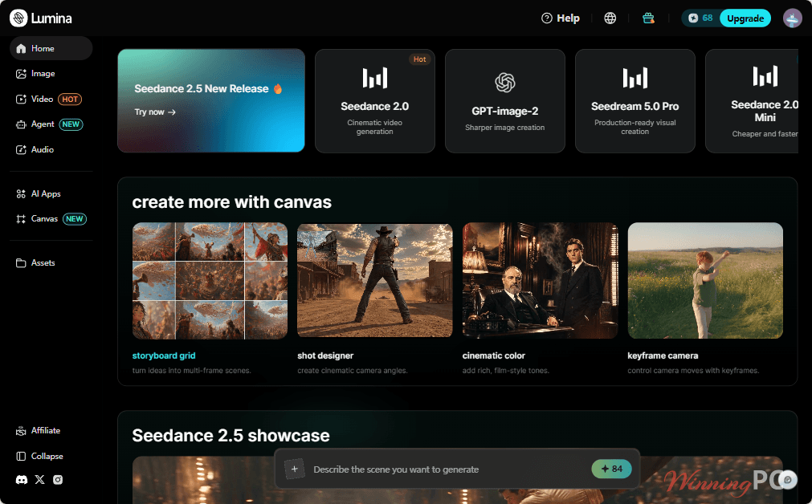Open the shot designer cowboy thumbnail
The image size is (812, 504).
[375, 281]
